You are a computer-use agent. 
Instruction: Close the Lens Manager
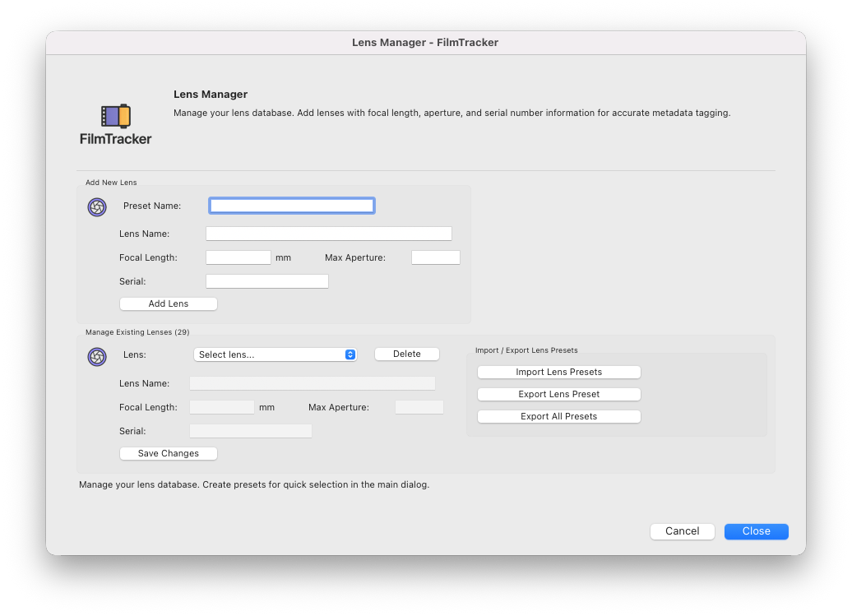click(x=755, y=531)
